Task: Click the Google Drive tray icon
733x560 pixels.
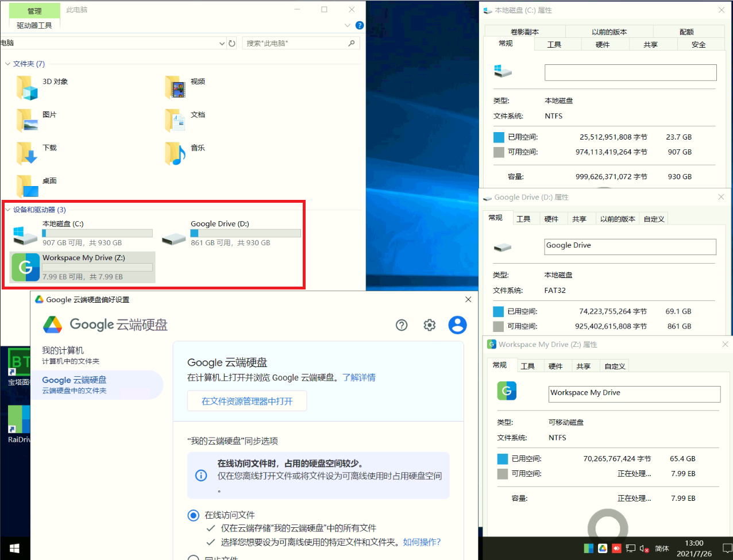Action: (x=603, y=549)
